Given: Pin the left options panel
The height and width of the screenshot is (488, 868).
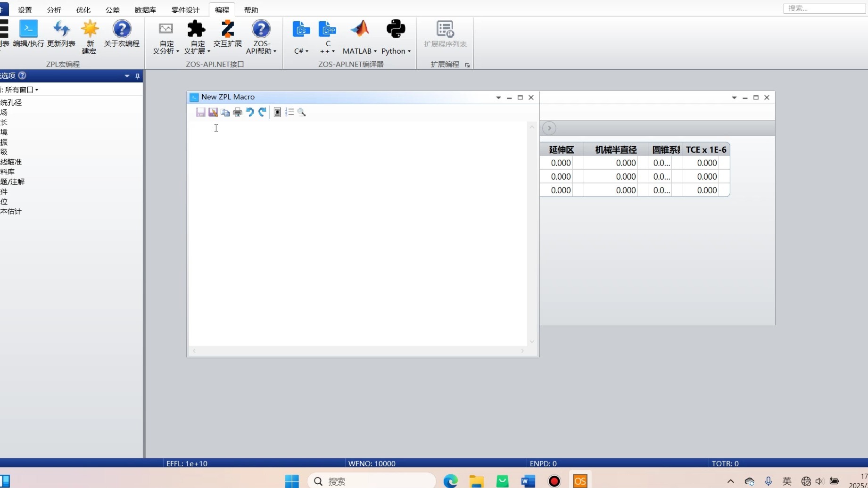Looking at the screenshot, I should coord(138,76).
